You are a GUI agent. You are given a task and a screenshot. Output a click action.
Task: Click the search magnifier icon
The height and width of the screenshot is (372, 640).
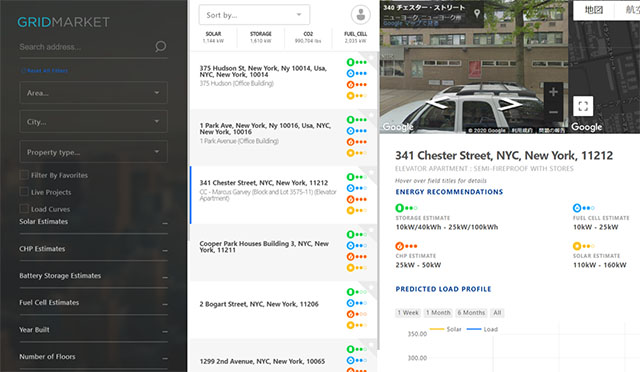click(x=160, y=46)
